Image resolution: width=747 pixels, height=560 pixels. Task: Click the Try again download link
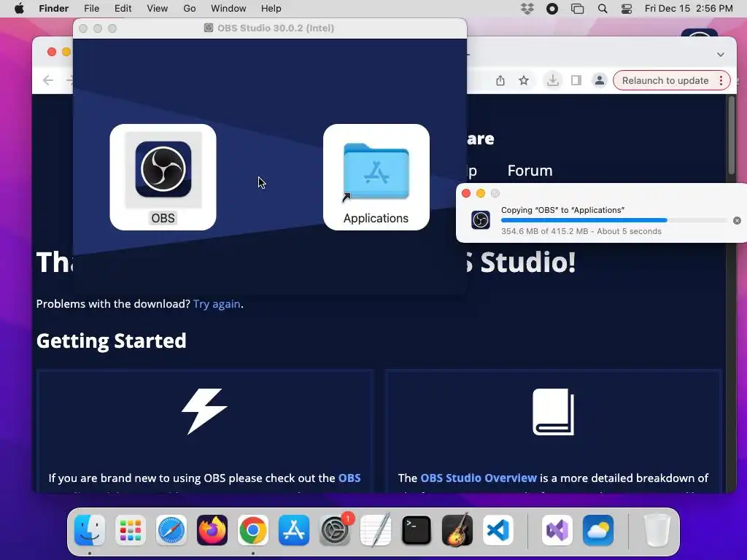click(217, 304)
